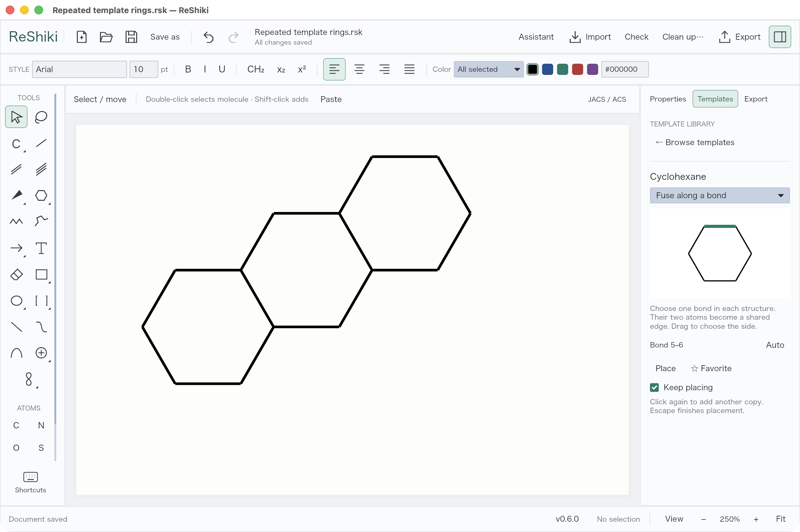The height and width of the screenshot is (532, 800).
Task: Activate the text T tool
Action: point(41,248)
